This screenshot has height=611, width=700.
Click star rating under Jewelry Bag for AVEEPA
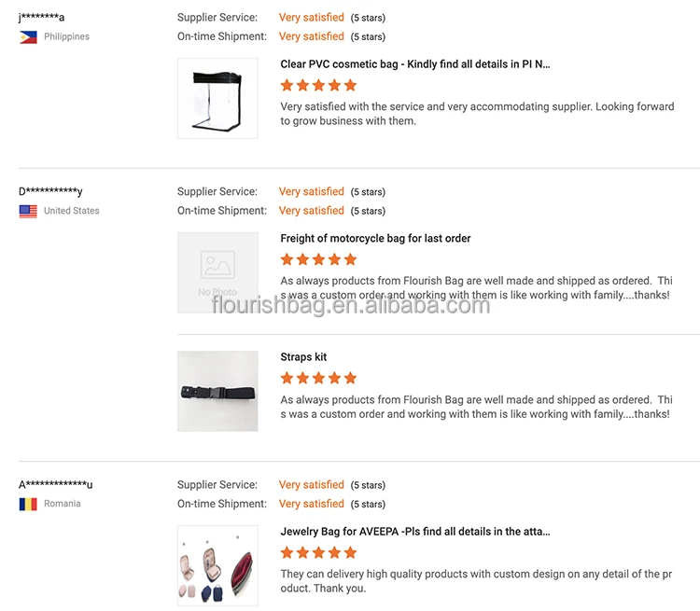(x=318, y=552)
